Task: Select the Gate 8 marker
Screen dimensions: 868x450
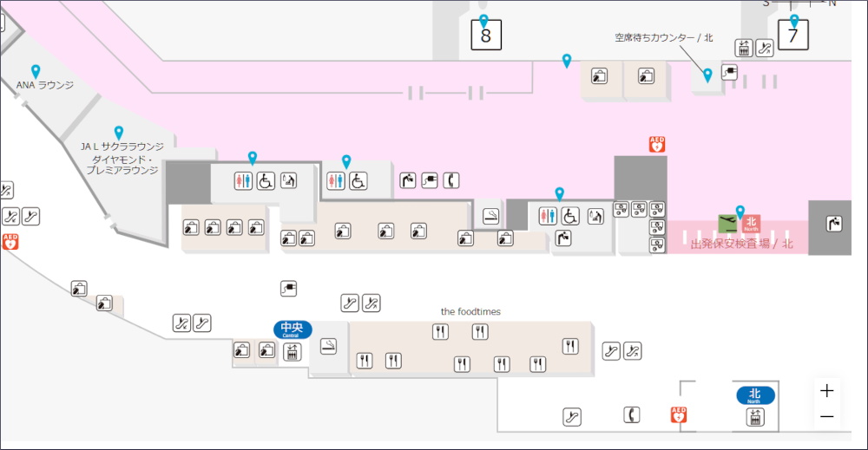Action: [x=485, y=36]
